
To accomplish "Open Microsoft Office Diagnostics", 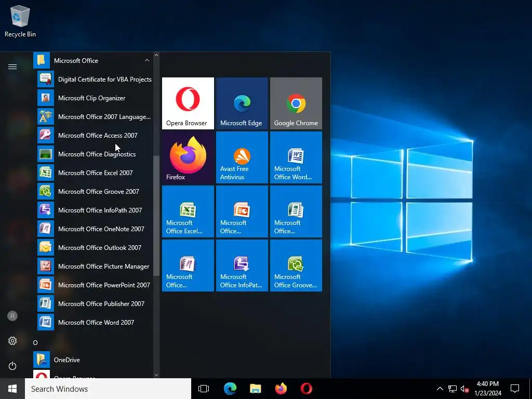I will 95,154.
